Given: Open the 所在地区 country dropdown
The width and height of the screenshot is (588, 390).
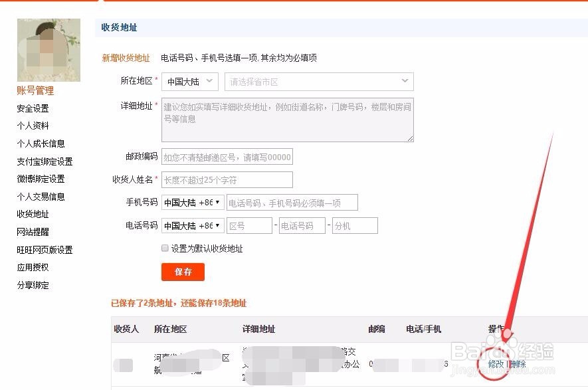Looking at the screenshot, I should click(x=189, y=82).
